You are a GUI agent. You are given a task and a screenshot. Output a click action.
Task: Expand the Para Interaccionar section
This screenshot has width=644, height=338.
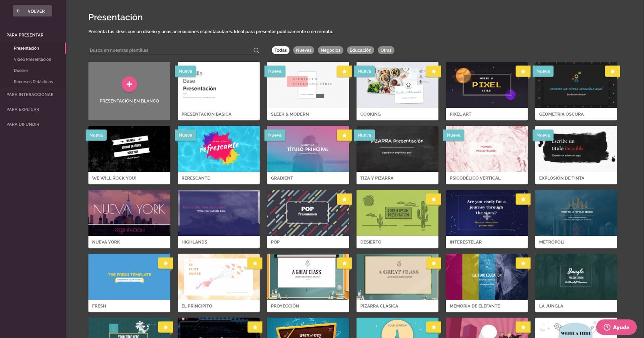pyautogui.click(x=30, y=95)
